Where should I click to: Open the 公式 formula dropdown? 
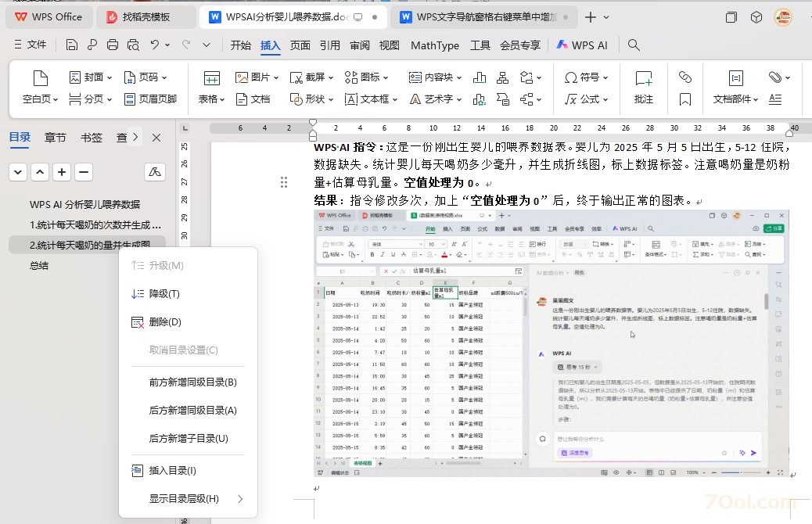pos(583,99)
